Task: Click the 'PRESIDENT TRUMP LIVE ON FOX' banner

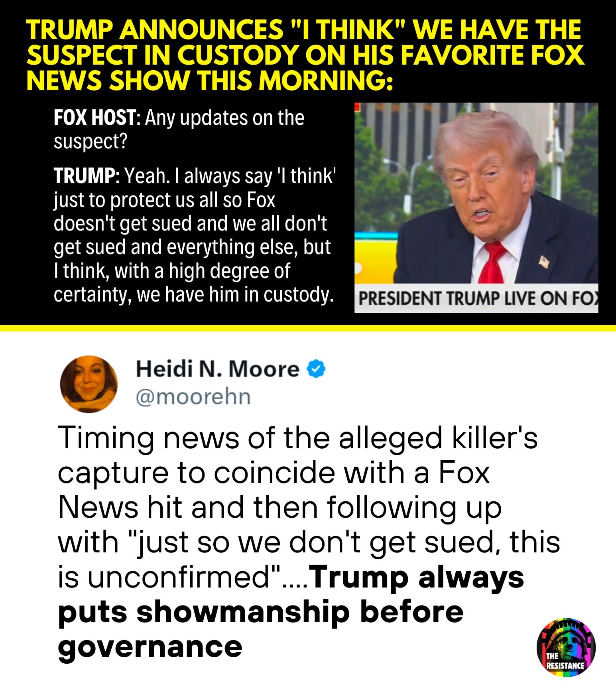Action: [x=476, y=298]
